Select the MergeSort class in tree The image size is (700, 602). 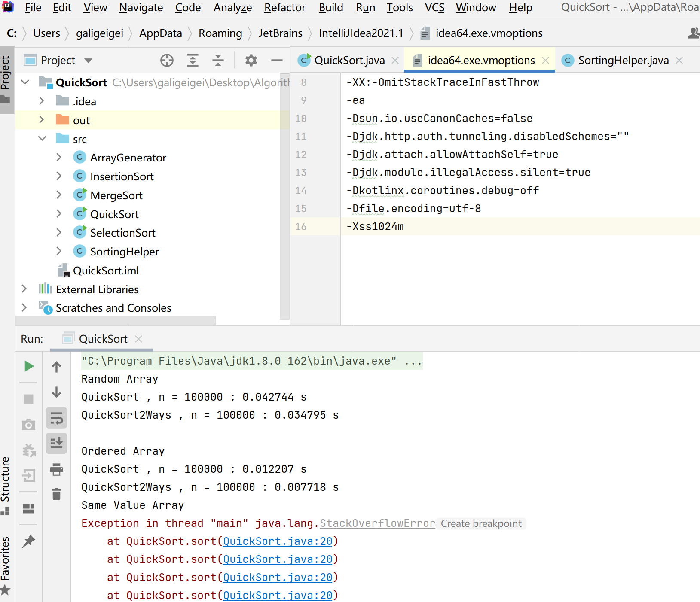(116, 195)
